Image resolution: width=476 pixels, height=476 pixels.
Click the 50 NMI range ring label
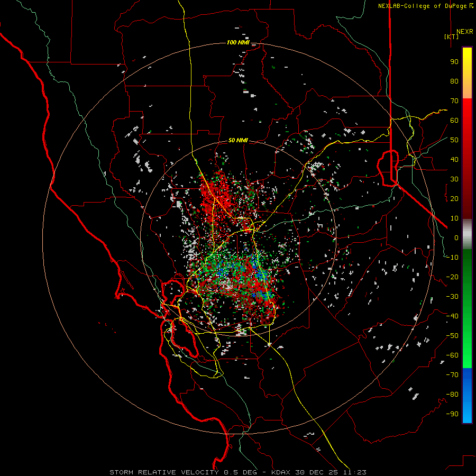pyautogui.click(x=238, y=140)
